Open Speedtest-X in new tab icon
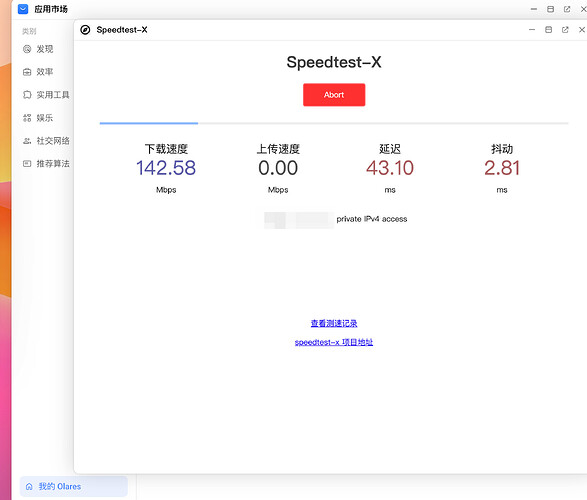 565,30
